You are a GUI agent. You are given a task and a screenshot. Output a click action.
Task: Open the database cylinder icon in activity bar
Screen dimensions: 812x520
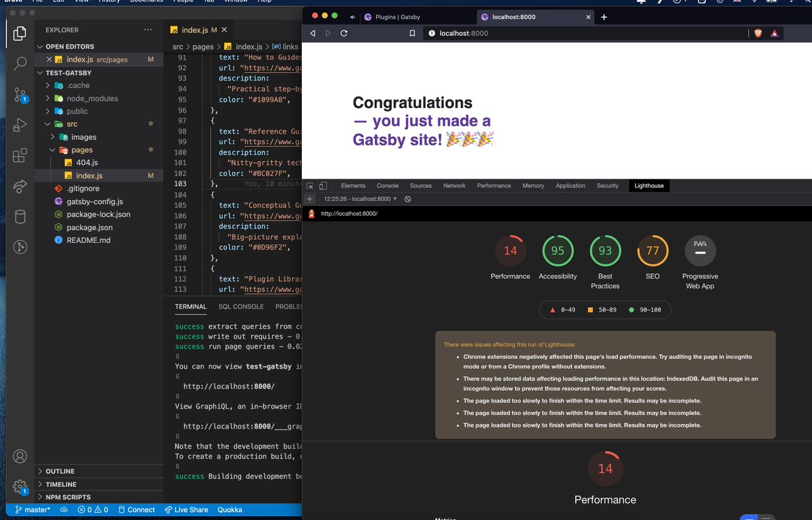(x=20, y=216)
